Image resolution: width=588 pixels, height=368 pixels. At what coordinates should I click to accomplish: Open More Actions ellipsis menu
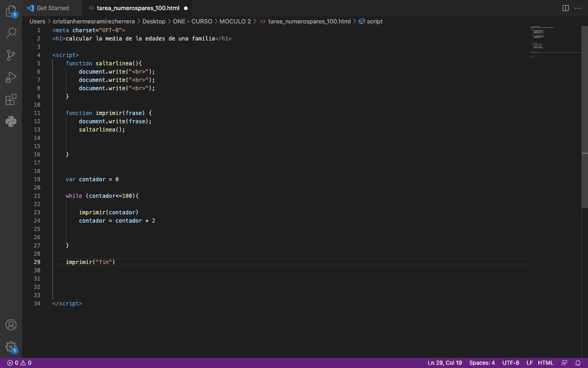[577, 8]
